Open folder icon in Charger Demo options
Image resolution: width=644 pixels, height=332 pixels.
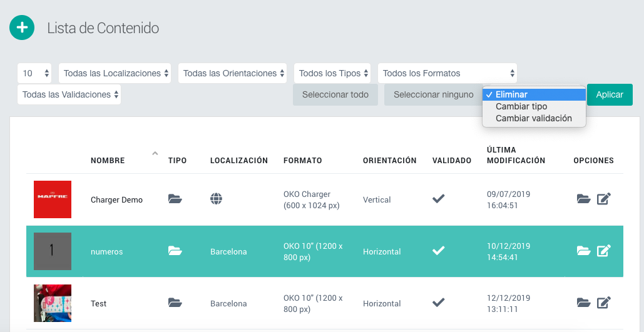click(583, 199)
